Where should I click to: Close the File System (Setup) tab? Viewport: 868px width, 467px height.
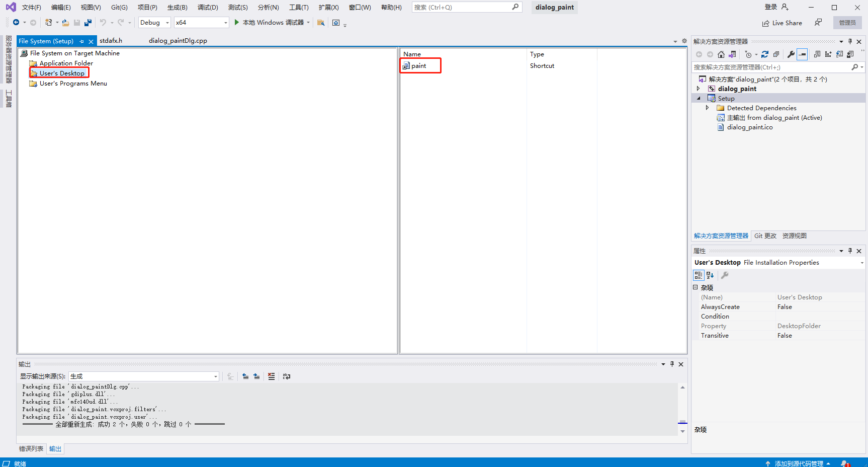click(91, 41)
